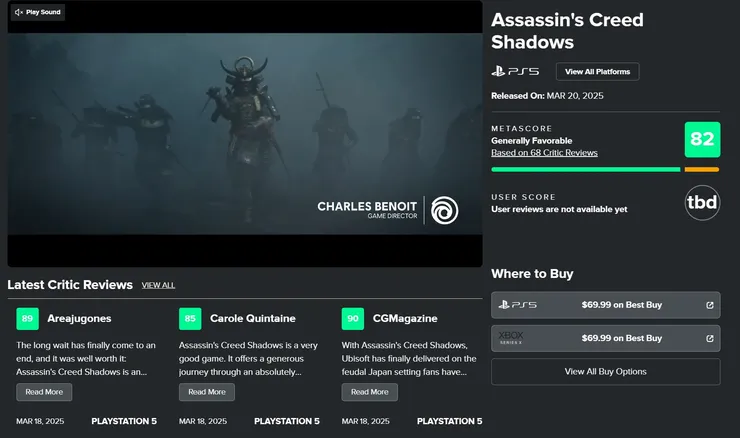This screenshot has width=740, height=438.
Task: Open View All Platforms
Action: [597, 72]
